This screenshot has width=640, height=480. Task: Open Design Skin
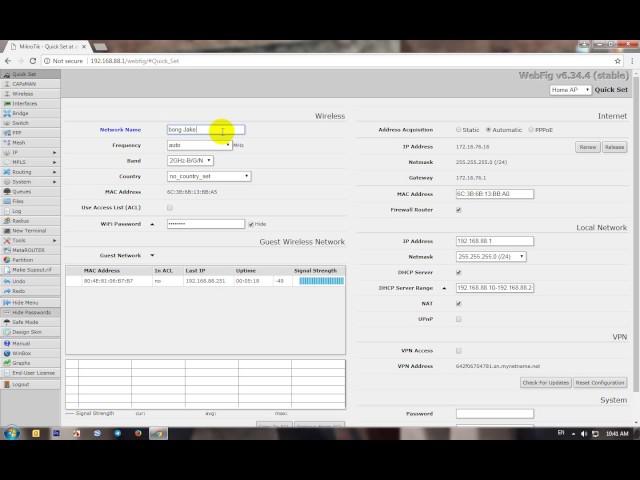27,332
